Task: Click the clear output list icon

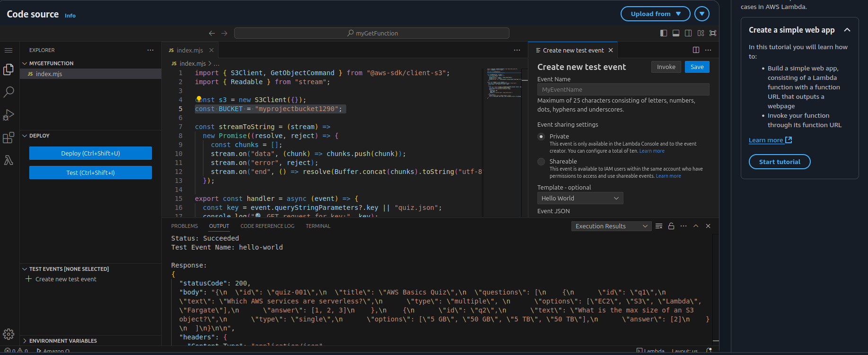Action: click(658, 226)
